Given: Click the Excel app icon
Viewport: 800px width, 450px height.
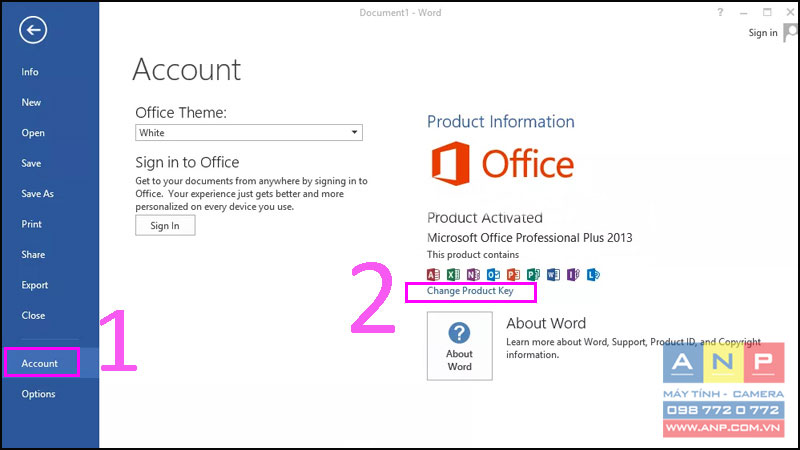Looking at the screenshot, I should click(453, 274).
